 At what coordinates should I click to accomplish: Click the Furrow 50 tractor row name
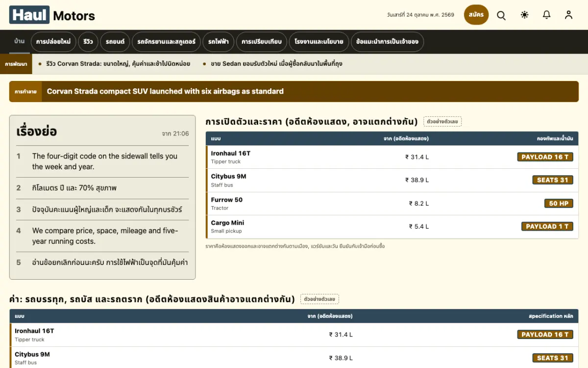pos(227,200)
